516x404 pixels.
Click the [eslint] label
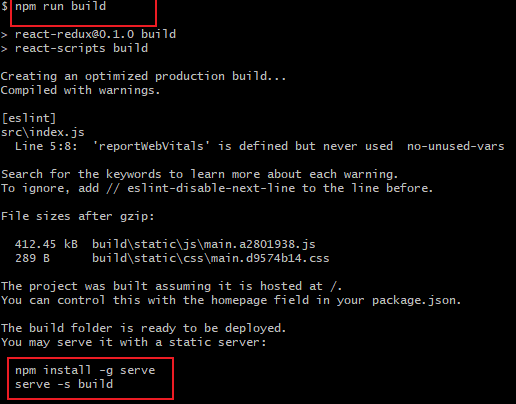pyautogui.click(x=29, y=118)
